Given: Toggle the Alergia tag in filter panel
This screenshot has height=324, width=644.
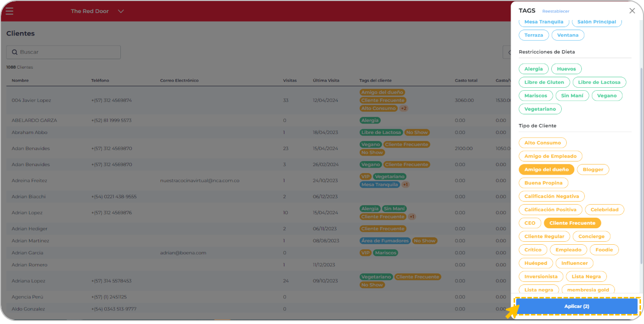Looking at the screenshot, I should click(534, 69).
